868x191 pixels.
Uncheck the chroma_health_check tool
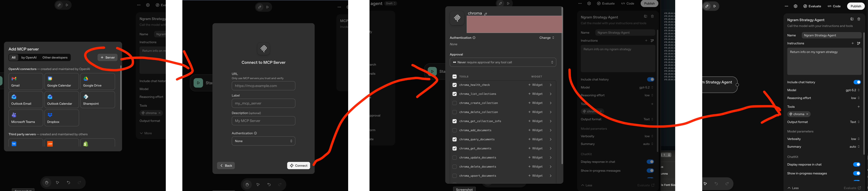[x=454, y=85]
